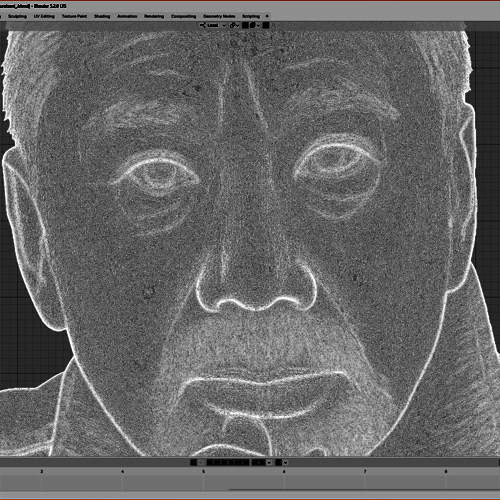Viewport: 500px width, 500px height.
Task: Click frame number 5 on the timeline ruler
Action: 203,471
